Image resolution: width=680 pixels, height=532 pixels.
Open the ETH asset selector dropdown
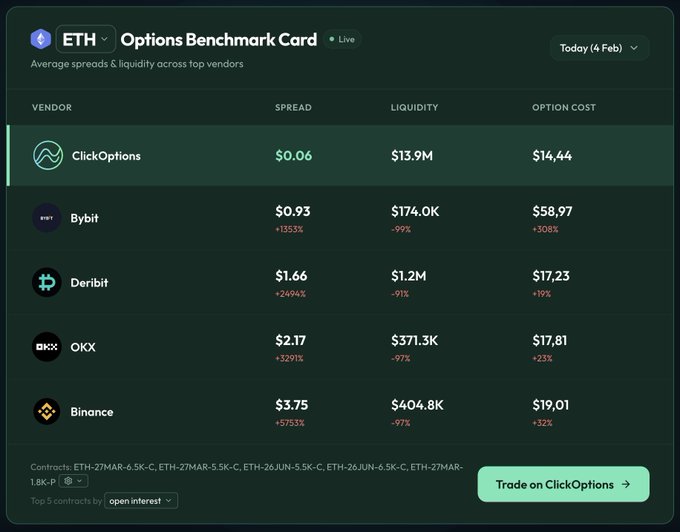tap(86, 39)
